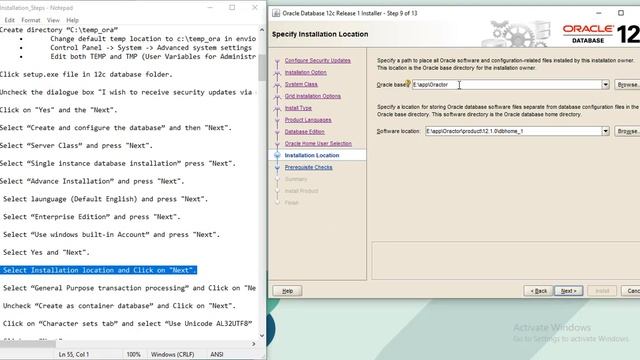Jump to Grid Installation Options step
640x360 pixels.
point(313,96)
